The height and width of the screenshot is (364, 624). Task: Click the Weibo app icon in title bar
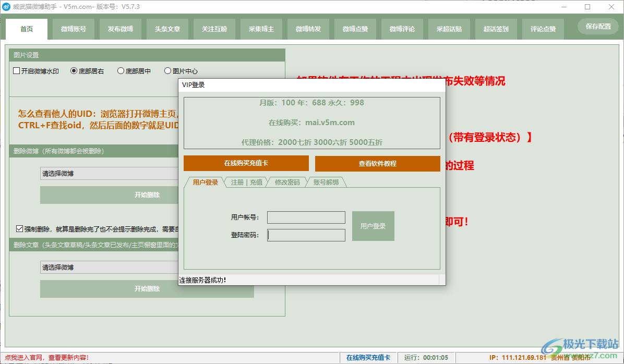tap(6, 7)
